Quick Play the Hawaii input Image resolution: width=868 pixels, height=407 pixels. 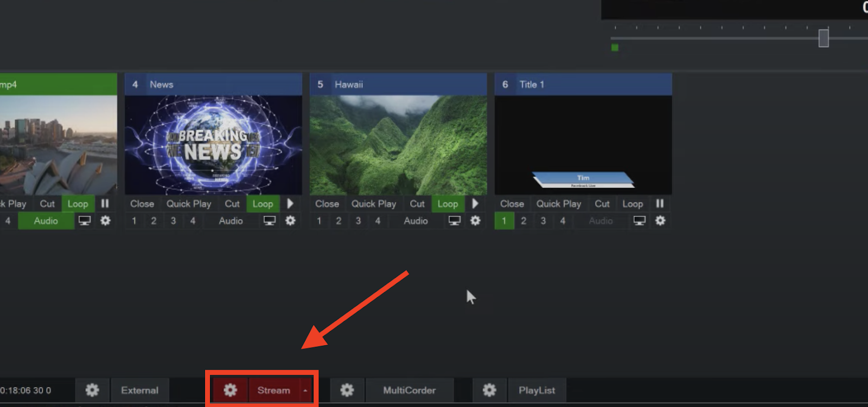point(374,204)
